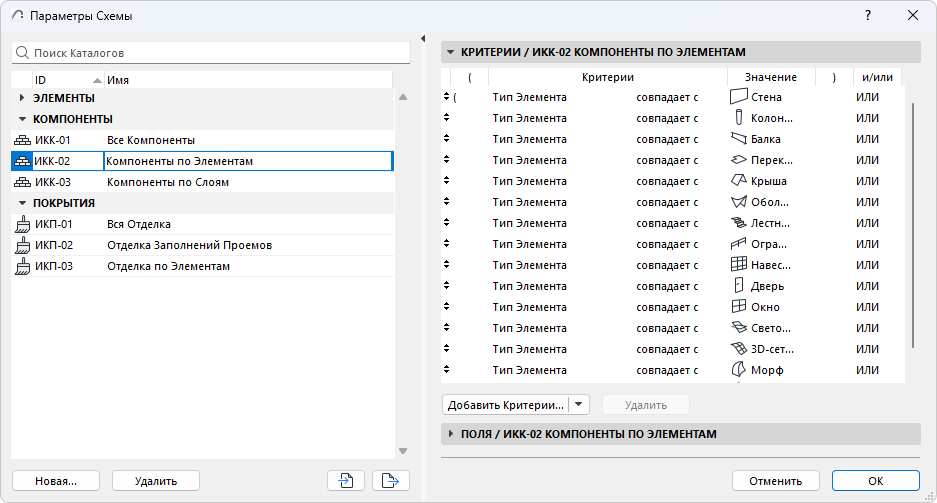Click the Дверь door element icon

(739, 286)
